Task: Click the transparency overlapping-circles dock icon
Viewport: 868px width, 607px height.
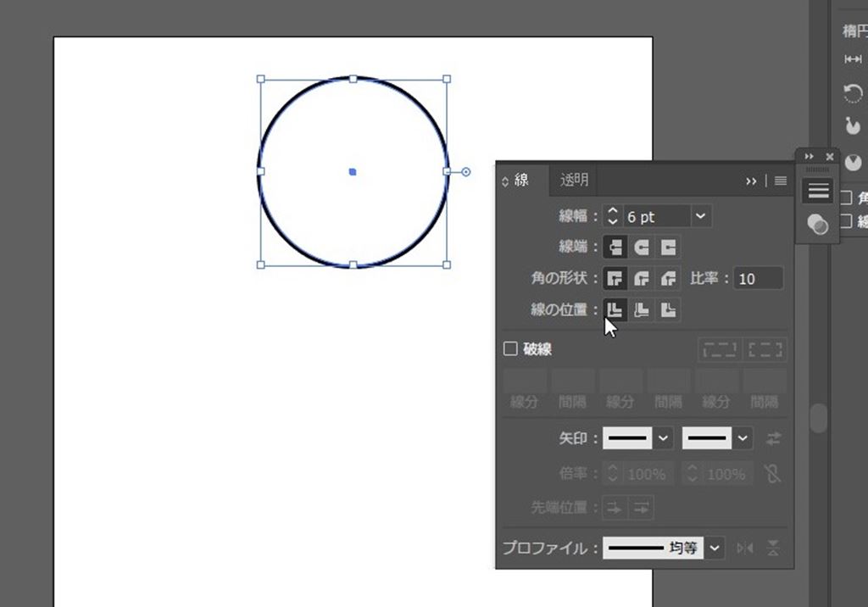Action: coord(818,224)
